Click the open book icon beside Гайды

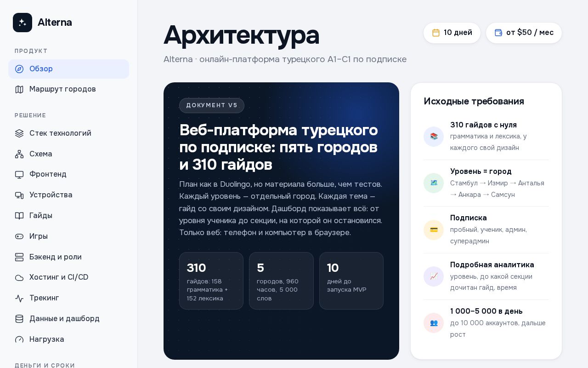19,216
